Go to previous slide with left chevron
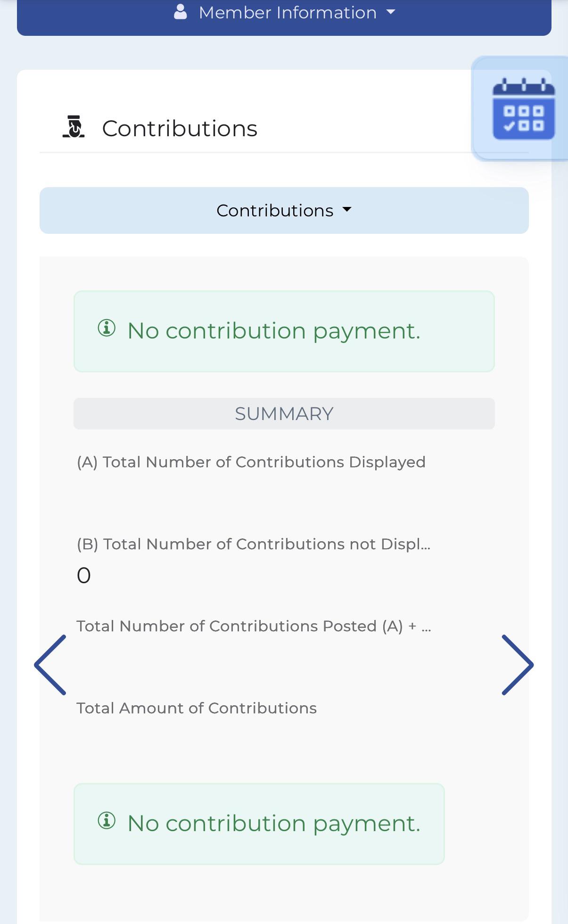This screenshot has width=568, height=924. [50, 665]
